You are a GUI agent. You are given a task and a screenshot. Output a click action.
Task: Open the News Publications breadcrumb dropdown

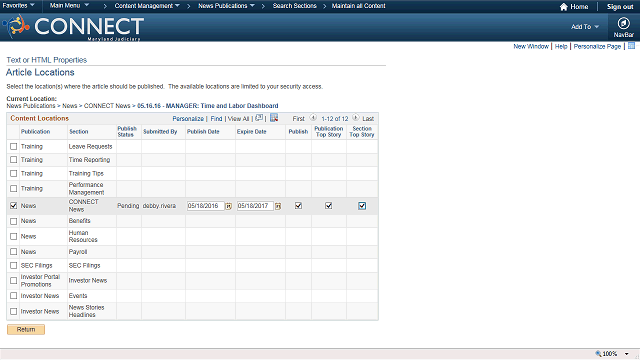pyautogui.click(x=226, y=6)
